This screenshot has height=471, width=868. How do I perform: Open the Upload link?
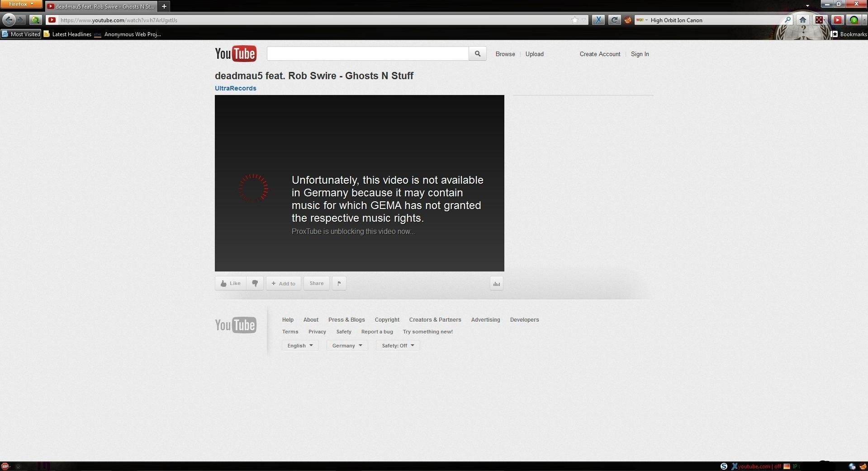point(535,54)
